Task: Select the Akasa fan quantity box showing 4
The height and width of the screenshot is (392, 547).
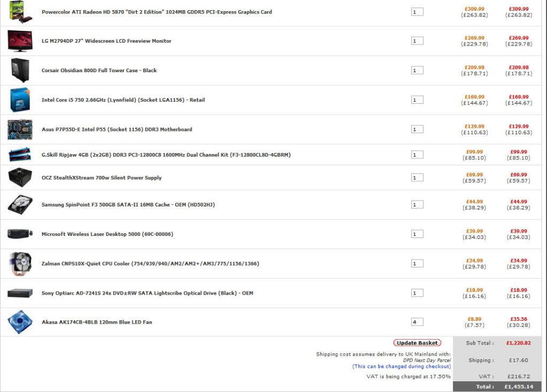Action: click(x=417, y=322)
